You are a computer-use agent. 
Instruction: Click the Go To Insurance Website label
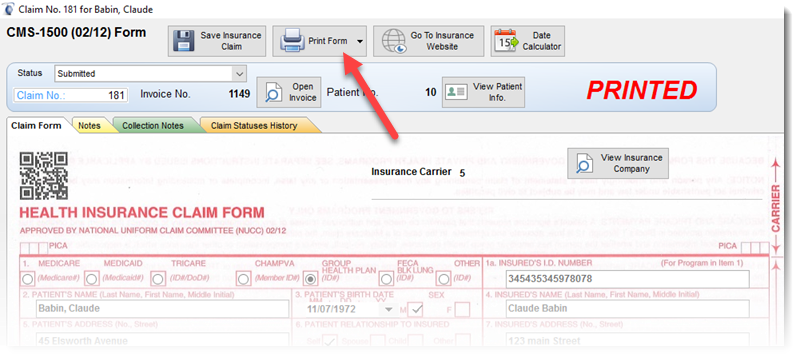coord(442,41)
